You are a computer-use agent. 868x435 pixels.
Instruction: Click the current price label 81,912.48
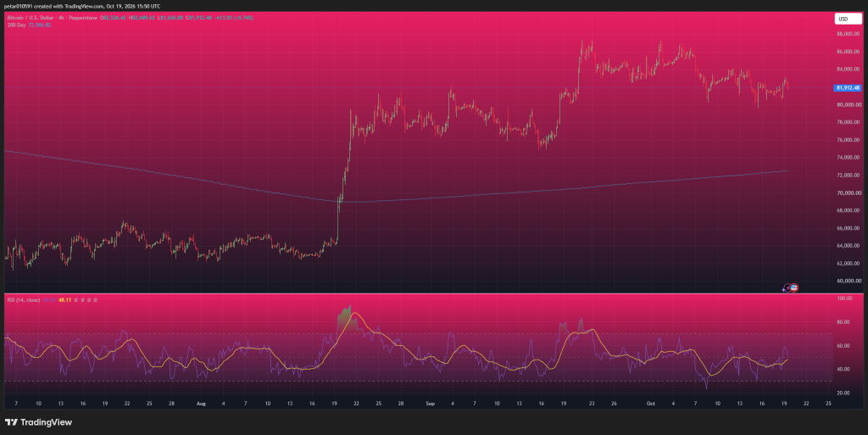[x=848, y=87]
